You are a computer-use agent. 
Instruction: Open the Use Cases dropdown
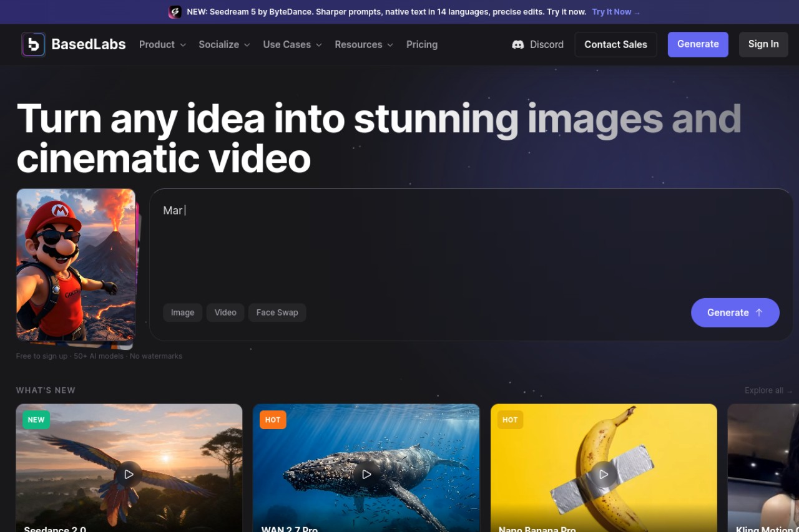[292, 44]
